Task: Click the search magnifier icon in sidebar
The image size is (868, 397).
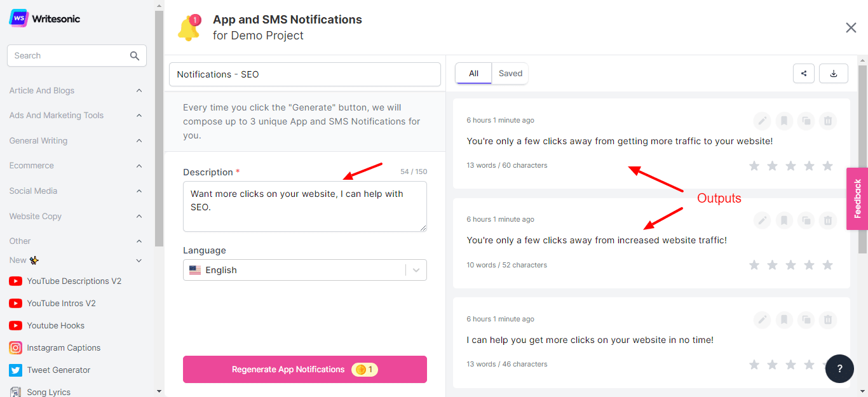Action: 135,56
